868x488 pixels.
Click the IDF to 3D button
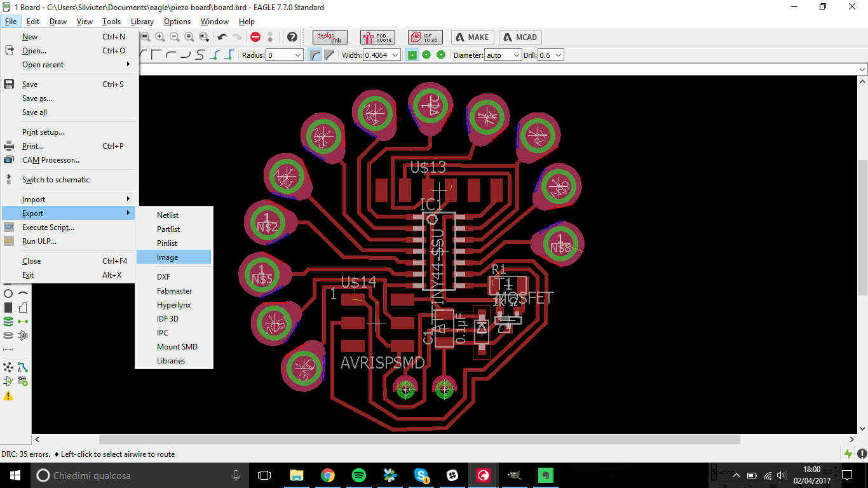pyautogui.click(x=425, y=37)
